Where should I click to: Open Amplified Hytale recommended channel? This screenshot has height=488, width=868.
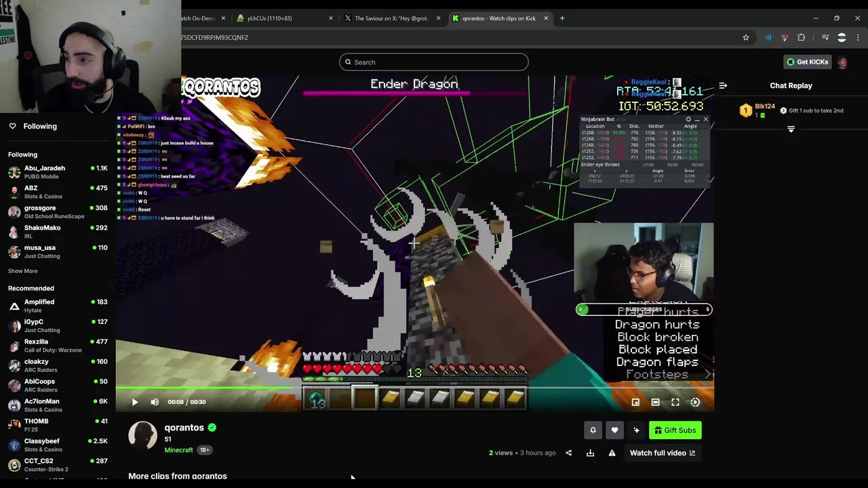pos(58,306)
